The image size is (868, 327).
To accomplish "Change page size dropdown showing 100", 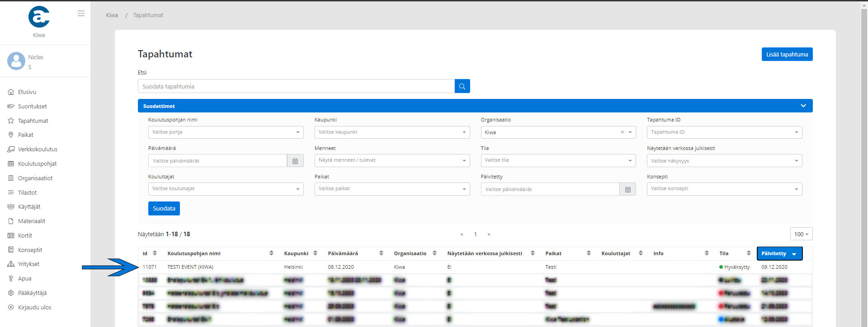I will 801,234.
